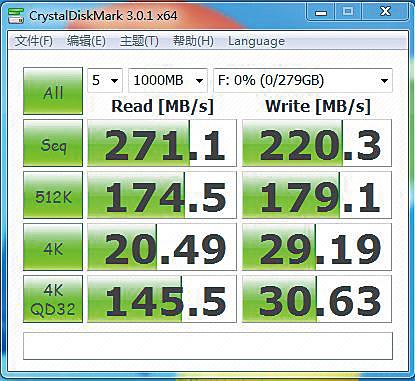Start the Seq sequential test
Viewport: 415px width, 381px height.
53,143
